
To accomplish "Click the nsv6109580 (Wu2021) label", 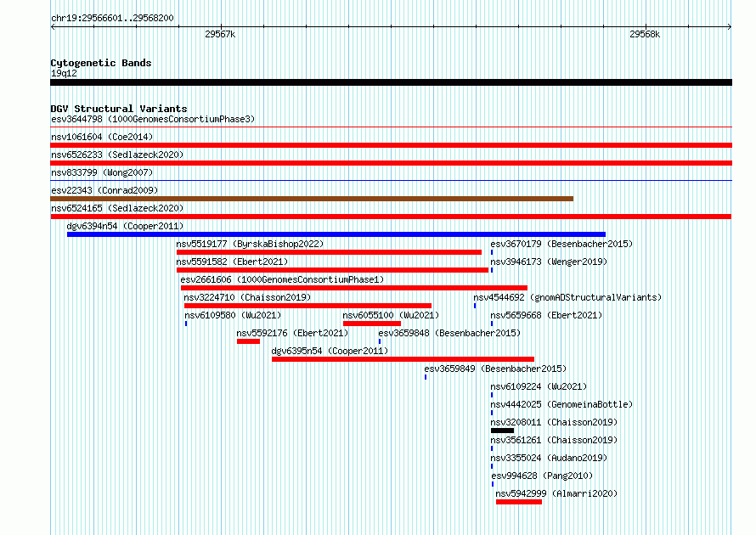I will tap(233, 315).
